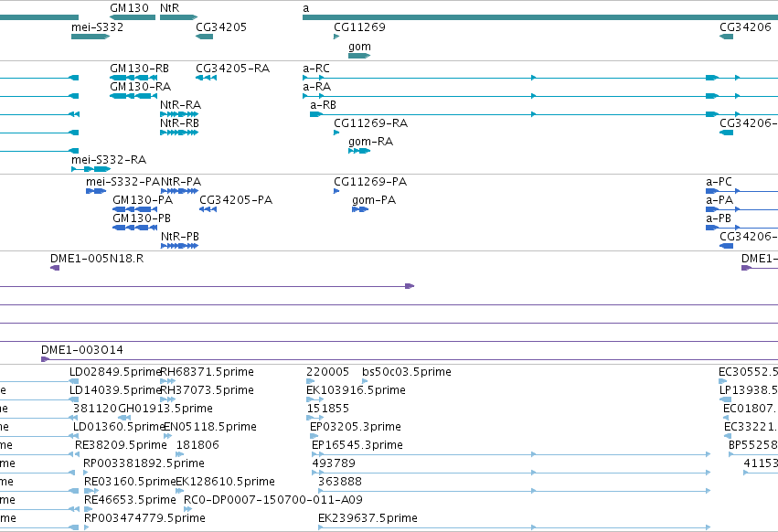778x532 pixels.
Task: Select the CG11269 gene marker
Action: pyautogui.click(x=336, y=37)
